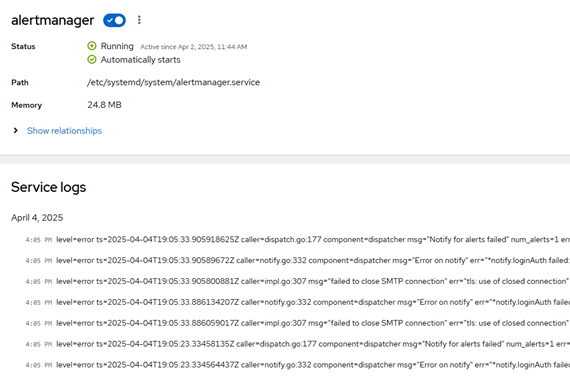Click the Service logs heading
The image size is (570, 377).
(x=49, y=187)
